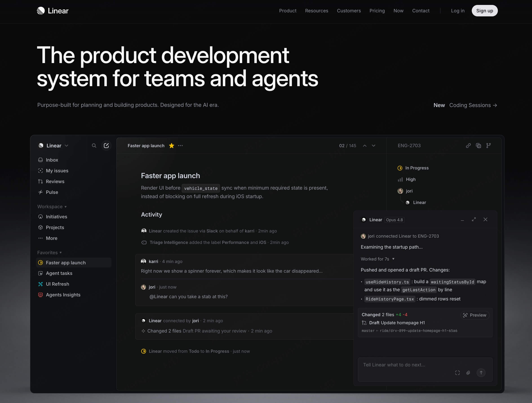Click the Preview button for changed files
532x403 pixels.
(475, 315)
